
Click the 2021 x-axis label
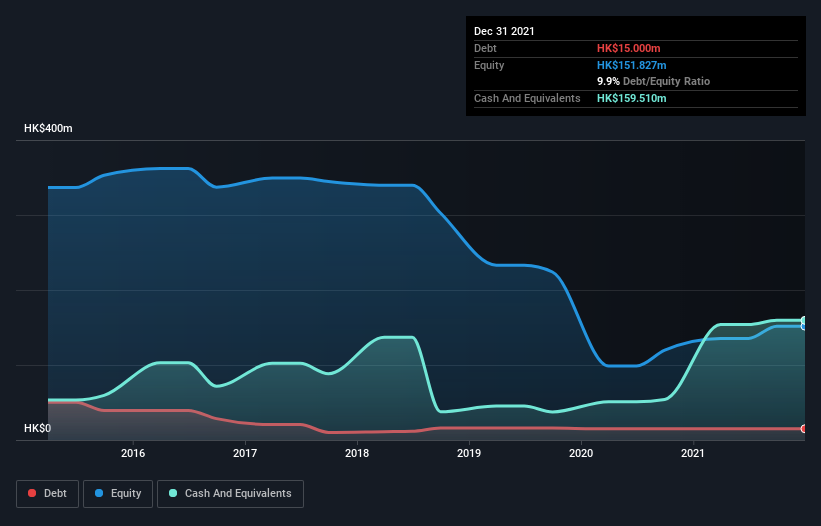[693, 453]
